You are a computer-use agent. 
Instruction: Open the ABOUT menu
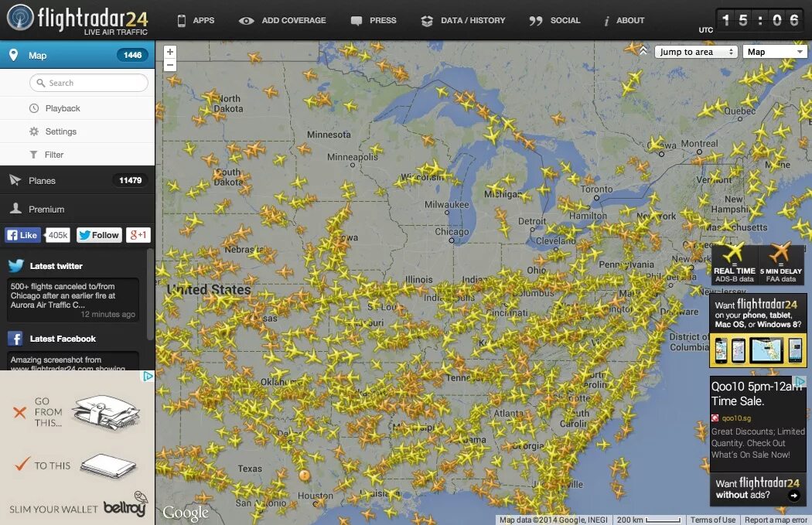coord(630,20)
